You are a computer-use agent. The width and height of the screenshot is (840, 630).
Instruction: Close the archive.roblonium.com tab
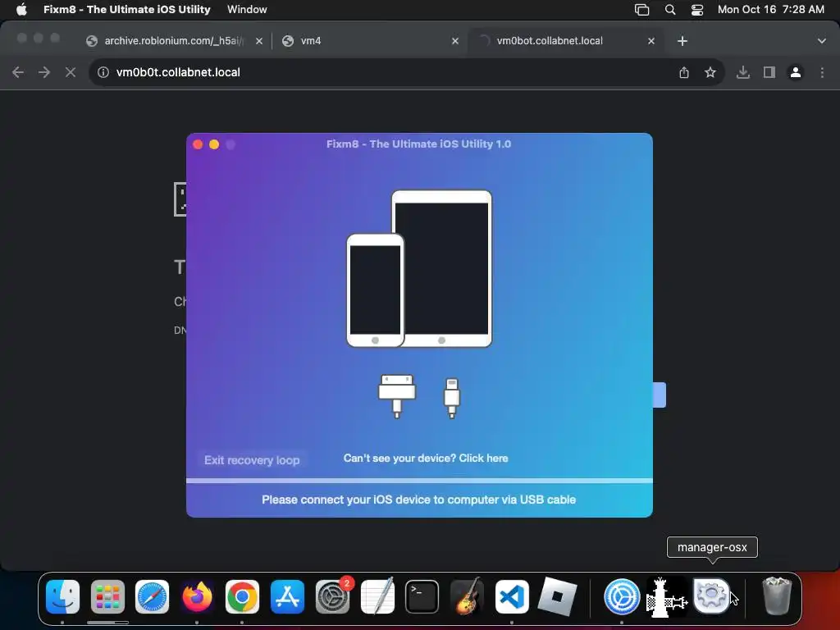[x=259, y=41]
